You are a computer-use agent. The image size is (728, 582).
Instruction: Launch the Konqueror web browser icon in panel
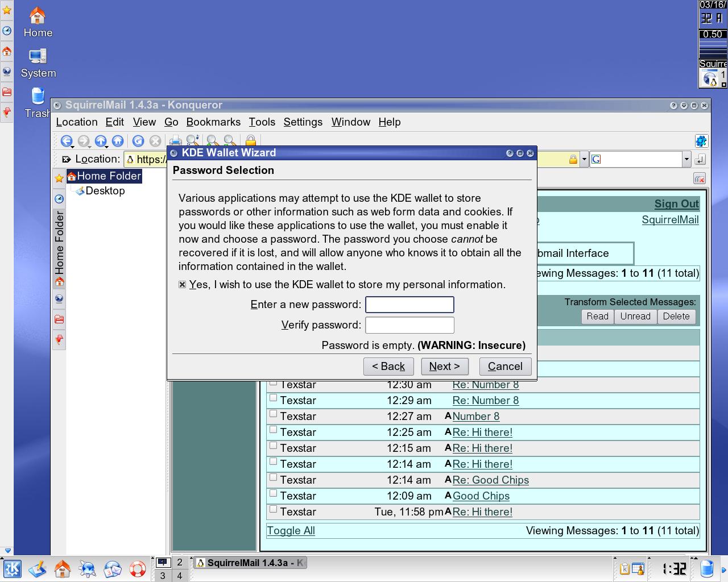[88, 568]
